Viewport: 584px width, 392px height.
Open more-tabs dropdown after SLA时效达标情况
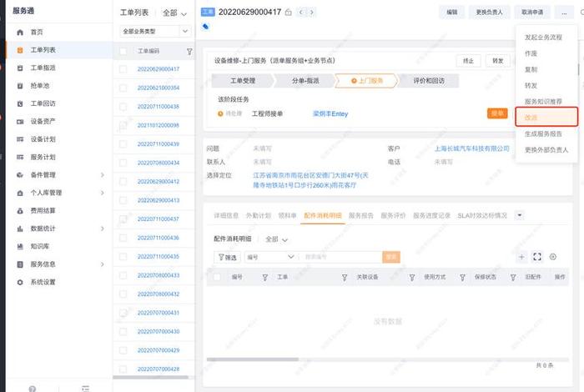(519, 215)
